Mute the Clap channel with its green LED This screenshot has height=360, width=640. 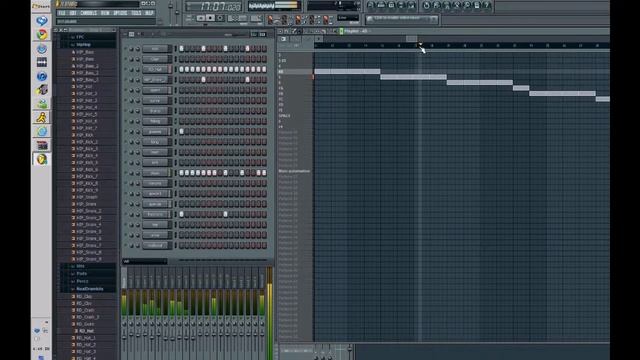click(126, 59)
